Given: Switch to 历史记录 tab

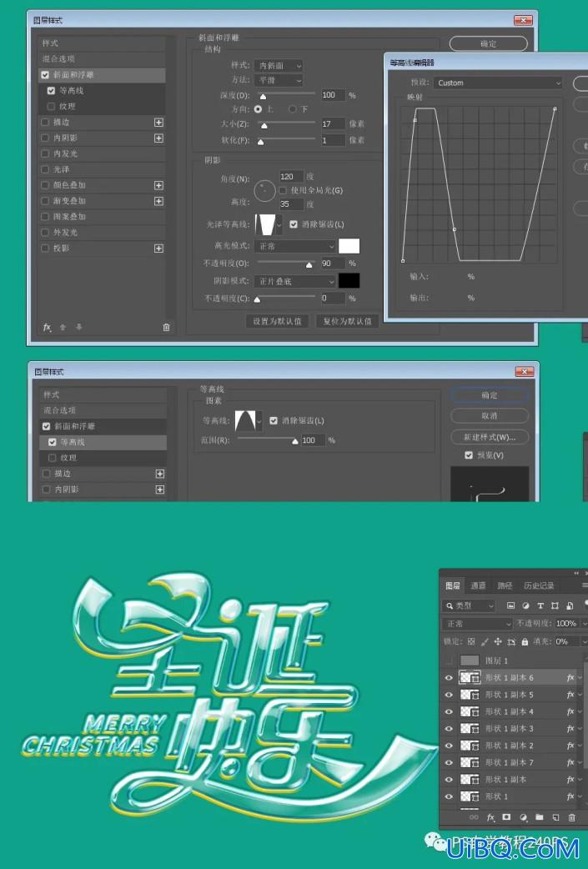Looking at the screenshot, I should click(539, 585).
